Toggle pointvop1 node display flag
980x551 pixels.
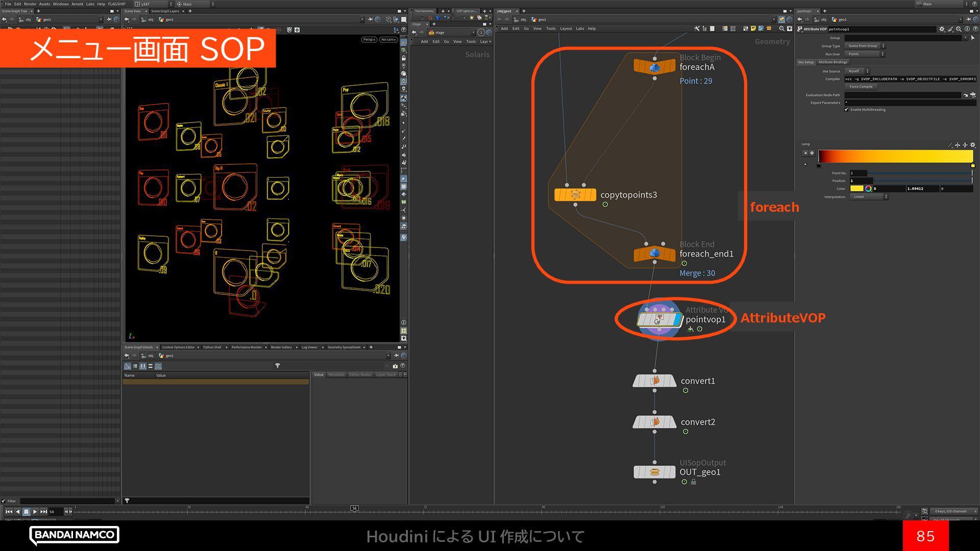677,320
